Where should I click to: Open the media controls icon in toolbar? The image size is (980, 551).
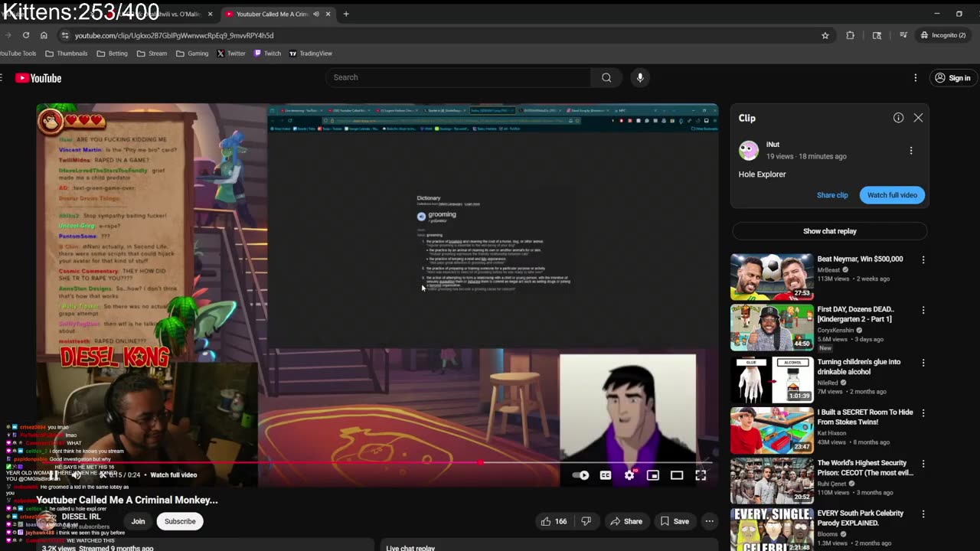pyautogui.click(x=903, y=35)
